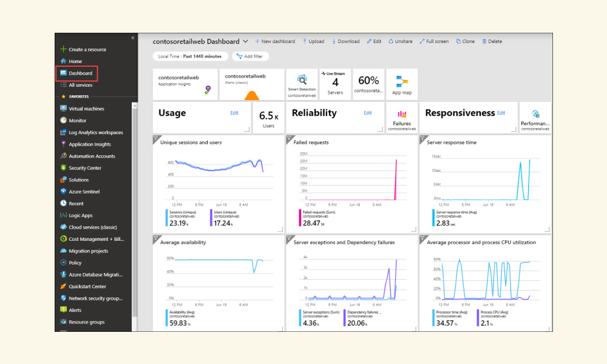Open Network security groups icon
607x364 pixels.
64,298
